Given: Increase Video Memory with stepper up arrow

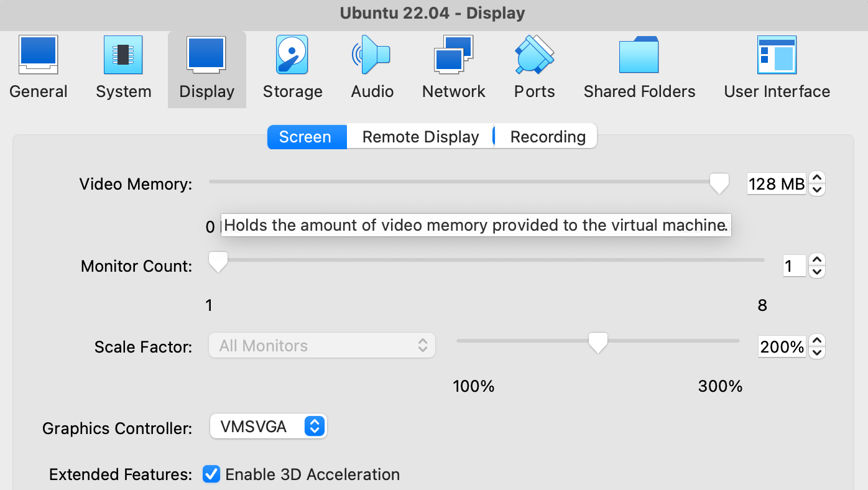Looking at the screenshot, I should pyautogui.click(x=818, y=178).
